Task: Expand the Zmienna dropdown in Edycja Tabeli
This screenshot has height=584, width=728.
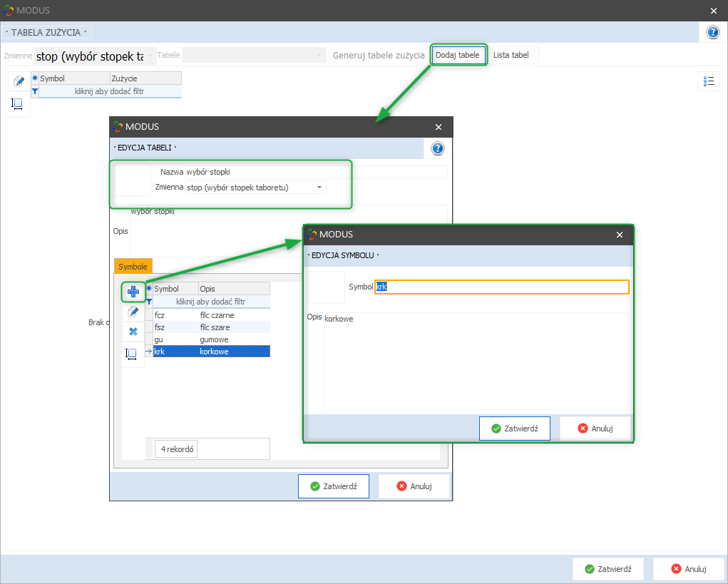Action: click(x=319, y=188)
